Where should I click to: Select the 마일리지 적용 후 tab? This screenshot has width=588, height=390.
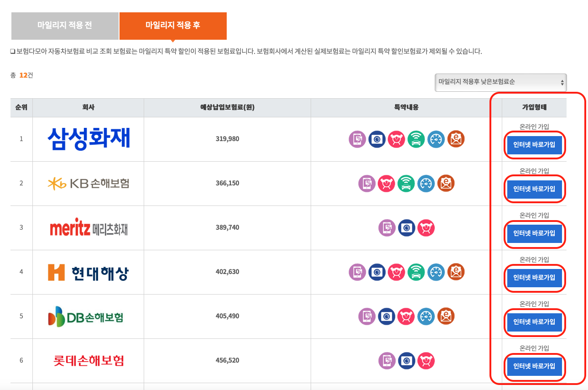click(173, 26)
